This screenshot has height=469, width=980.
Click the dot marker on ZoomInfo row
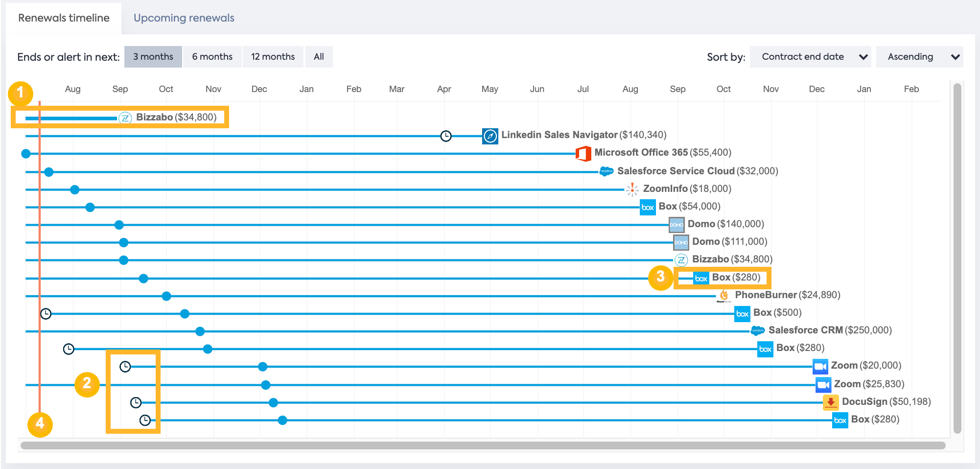click(x=75, y=189)
